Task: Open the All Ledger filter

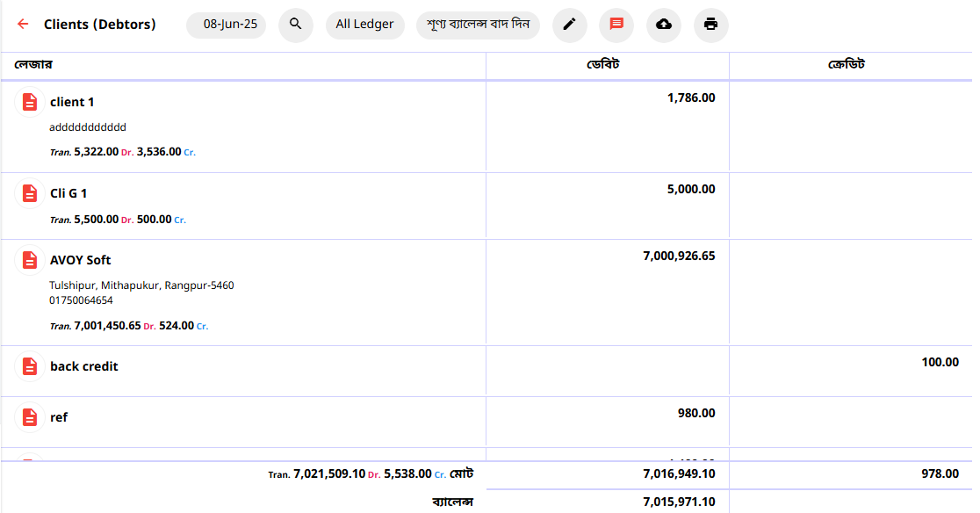Action: coord(365,25)
